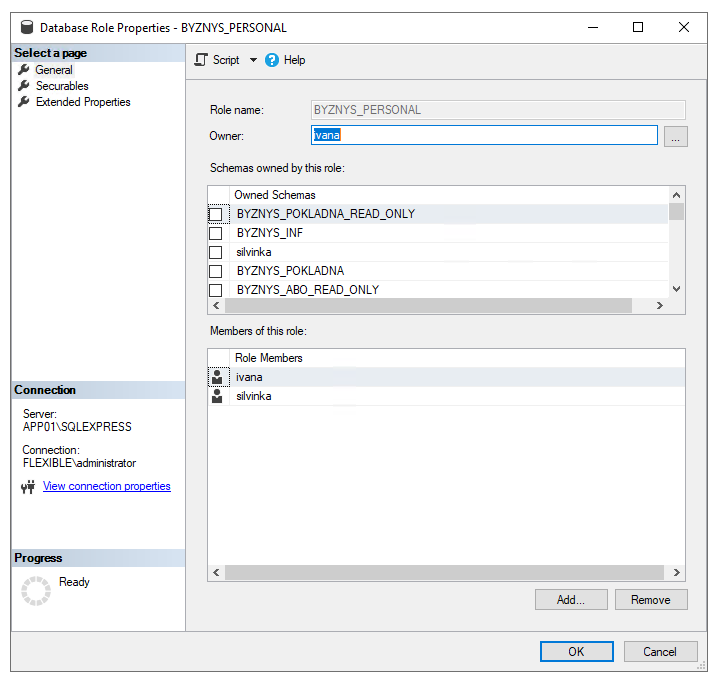Screen dimensions: 715x685
Task: Enable the silvinka owned schema checkbox
Action: pyautogui.click(x=215, y=252)
